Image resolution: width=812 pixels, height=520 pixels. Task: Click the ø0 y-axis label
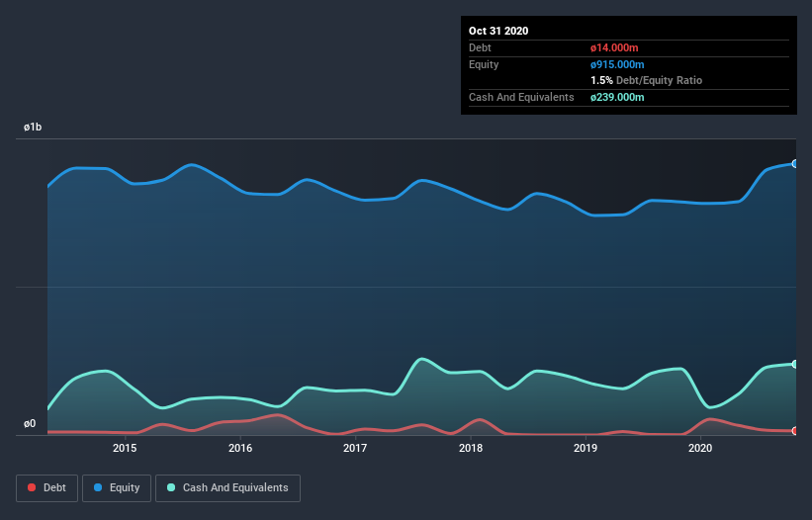(x=30, y=424)
